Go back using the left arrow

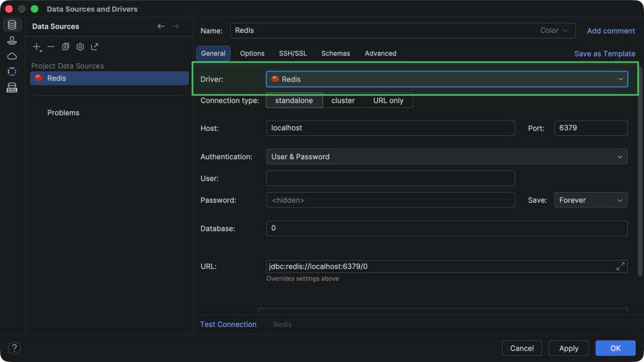click(x=161, y=26)
